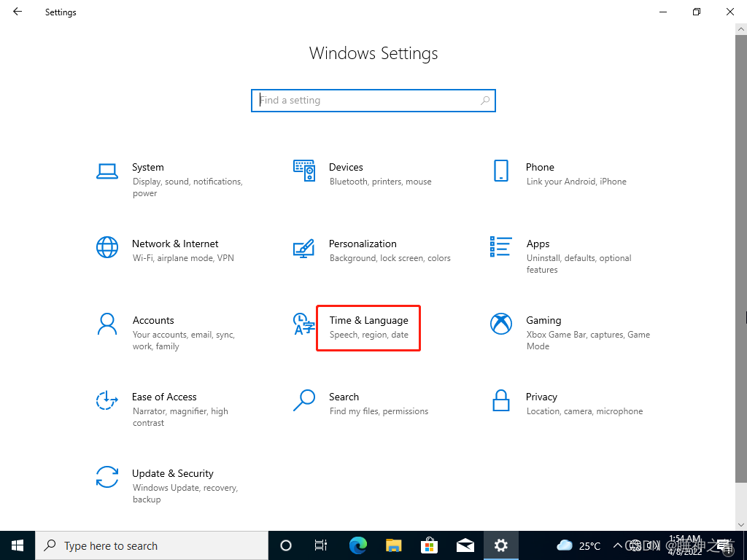Click 'Your accounts, email, sync, work, family'
747x560 pixels.
pos(183,341)
